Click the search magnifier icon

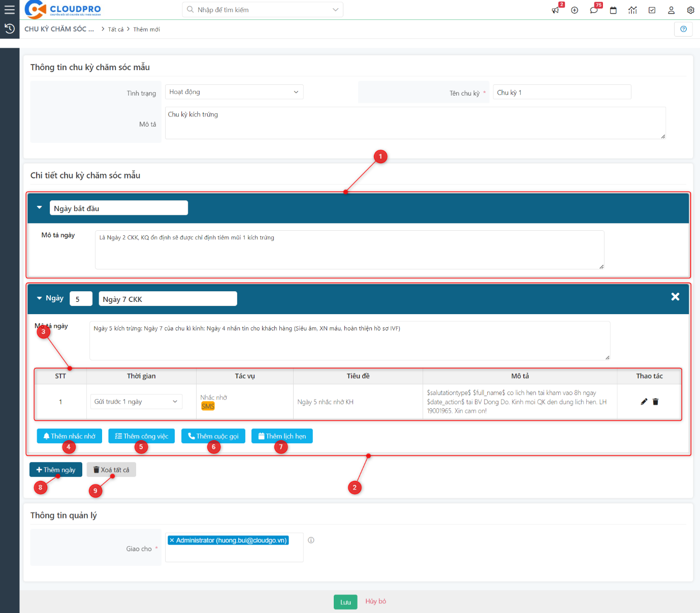[190, 10]
